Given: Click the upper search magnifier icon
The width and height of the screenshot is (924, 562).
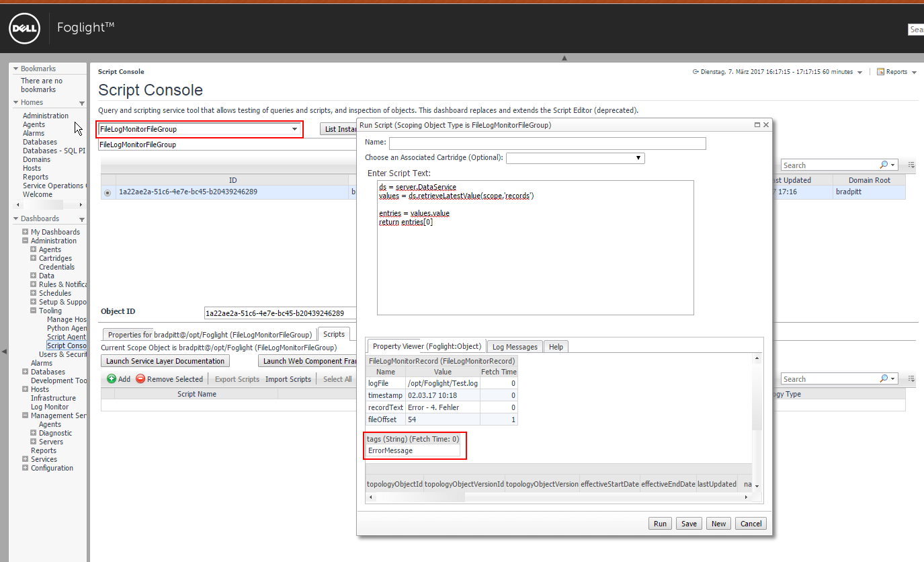Looking at the screenshot, I should tap(884, 165).
